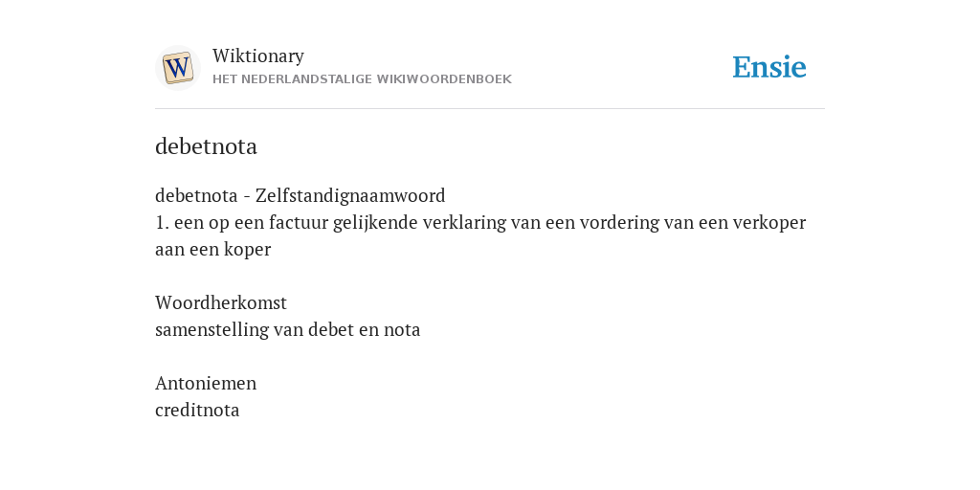Screen dimensions: 980x490
Task: Click the Wiktionary W logo icon
Action: (x=177, y=68)
